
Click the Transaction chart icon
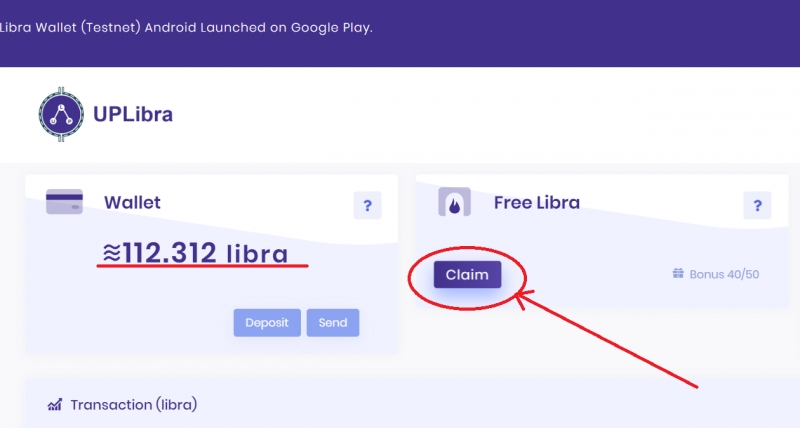coord(55,405)
